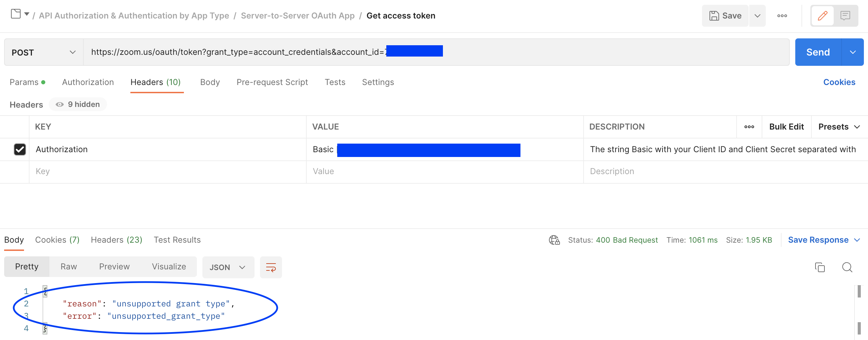Show the 9 hidden headers
This screenshot has height=340, width=868.
pos(78,105)
